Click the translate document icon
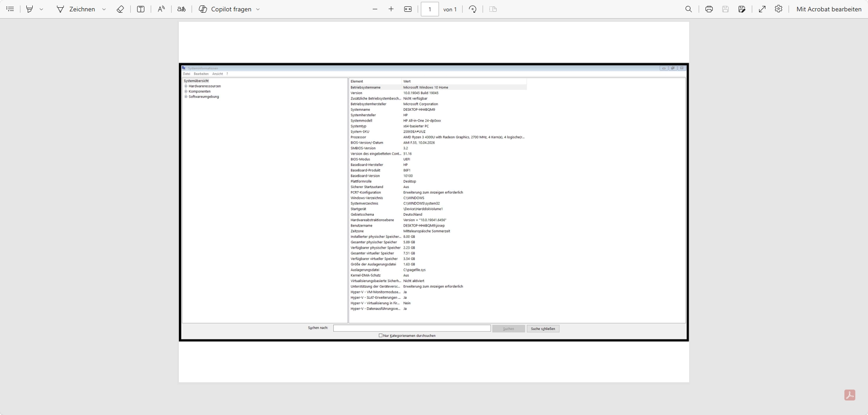868x415 pixels. click(x=182, y=9)
